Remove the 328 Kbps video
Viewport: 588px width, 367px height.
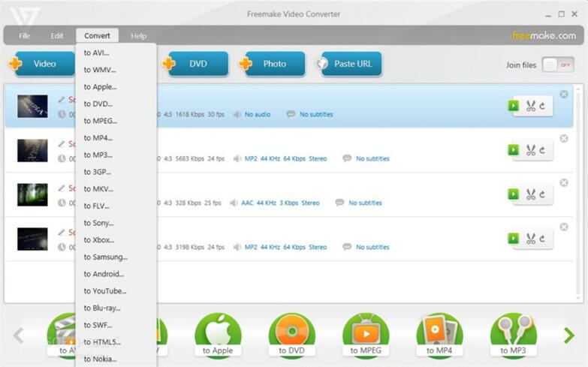tap(564, 183)
